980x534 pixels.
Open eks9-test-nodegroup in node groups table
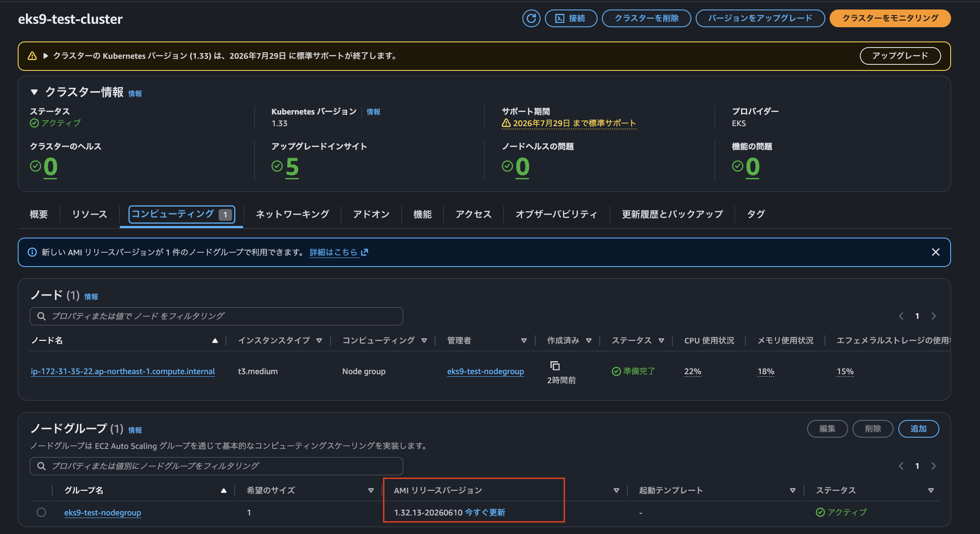[x=102, y=513]
